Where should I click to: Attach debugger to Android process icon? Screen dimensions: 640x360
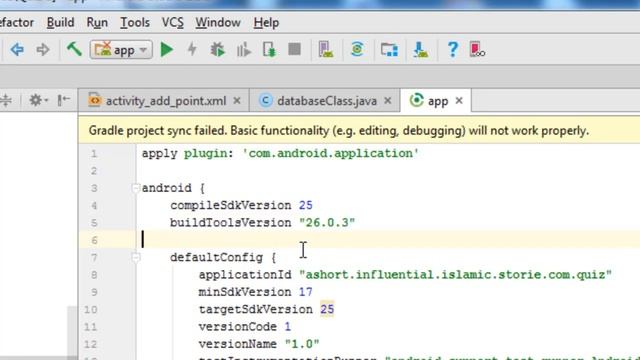tap(269, 50)
